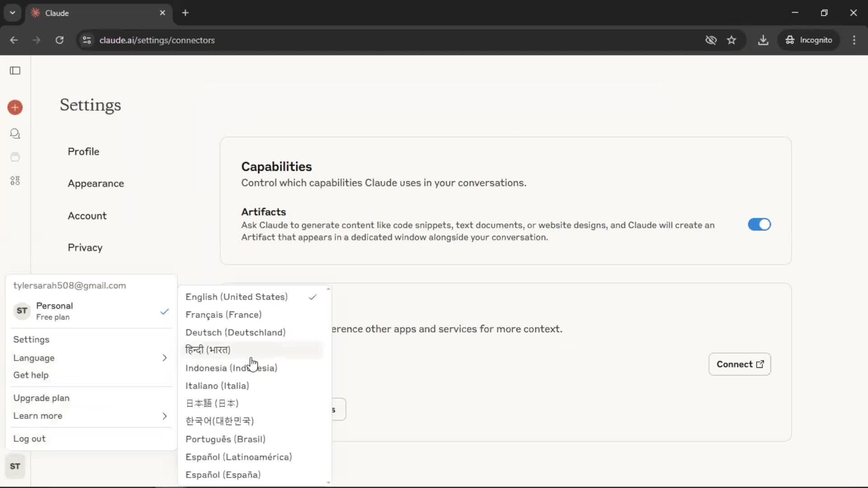
Task: Close the Claude tab
Action: 163,13
